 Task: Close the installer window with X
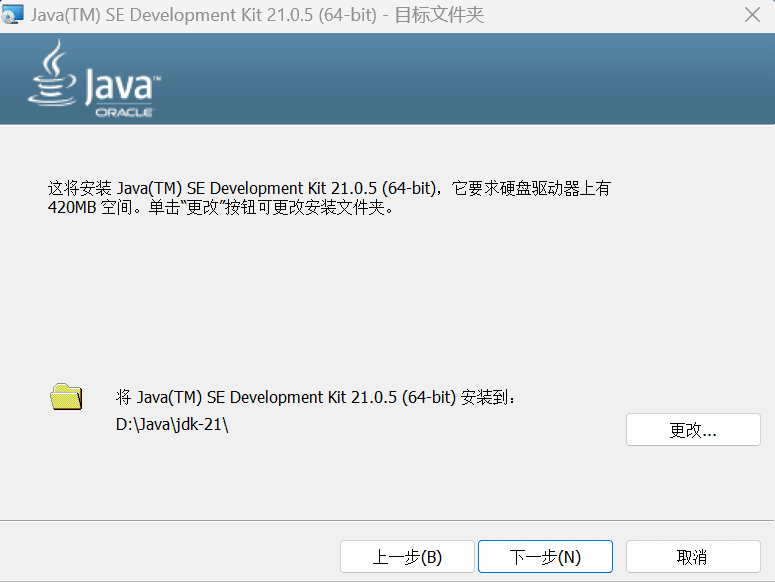[752, 15]
